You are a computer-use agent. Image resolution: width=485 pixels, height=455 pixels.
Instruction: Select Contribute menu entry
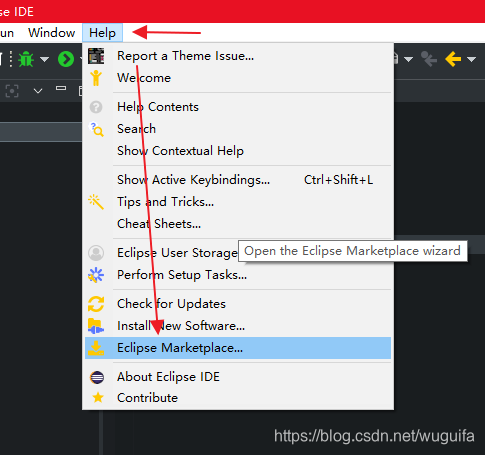(238, 398)
